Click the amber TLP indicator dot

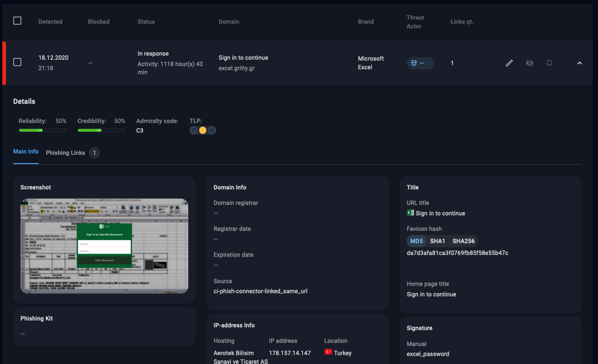203,130
